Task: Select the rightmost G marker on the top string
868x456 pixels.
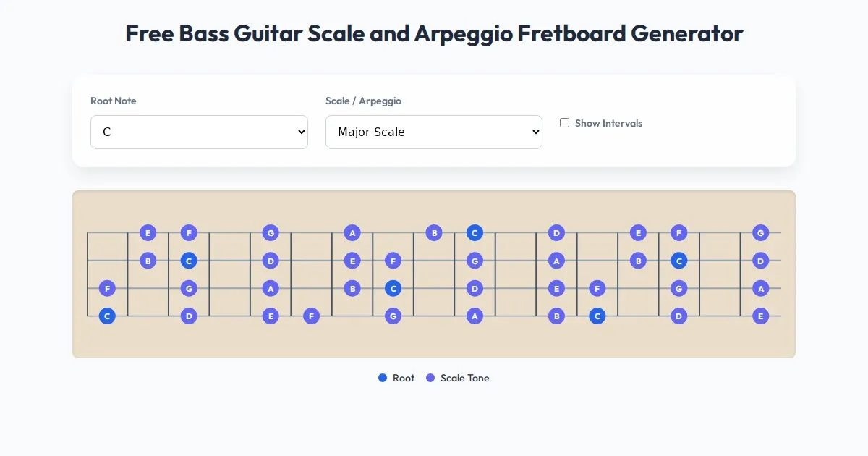Action: pyautogui.click(x=760, y=232)
